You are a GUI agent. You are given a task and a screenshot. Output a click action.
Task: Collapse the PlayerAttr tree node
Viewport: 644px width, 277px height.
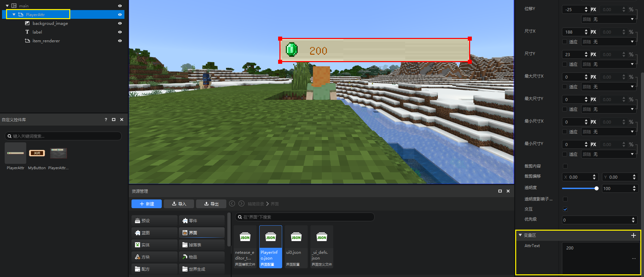14,14
